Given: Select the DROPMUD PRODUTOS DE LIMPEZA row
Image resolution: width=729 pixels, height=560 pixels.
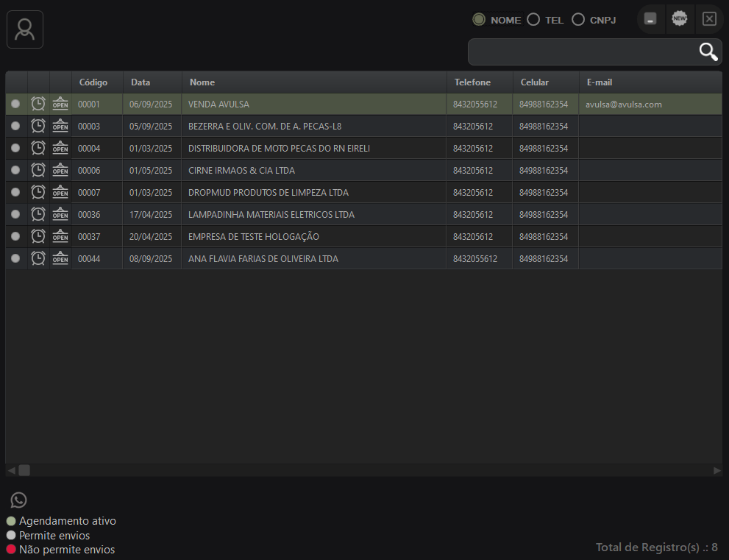Looking at the screenshot, I should (269, 193).
